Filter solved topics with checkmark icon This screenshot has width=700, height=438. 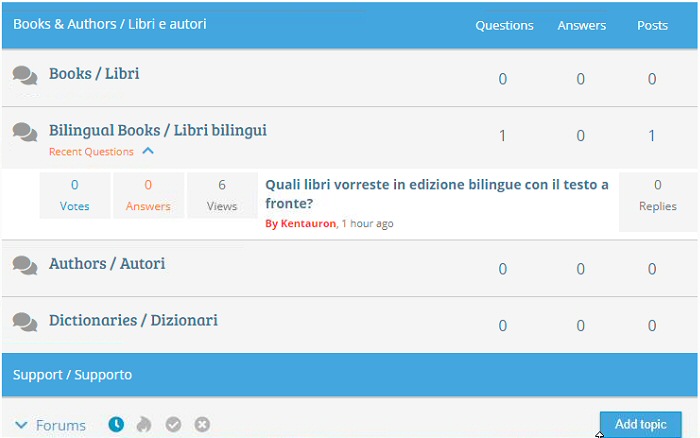point(173,425)
